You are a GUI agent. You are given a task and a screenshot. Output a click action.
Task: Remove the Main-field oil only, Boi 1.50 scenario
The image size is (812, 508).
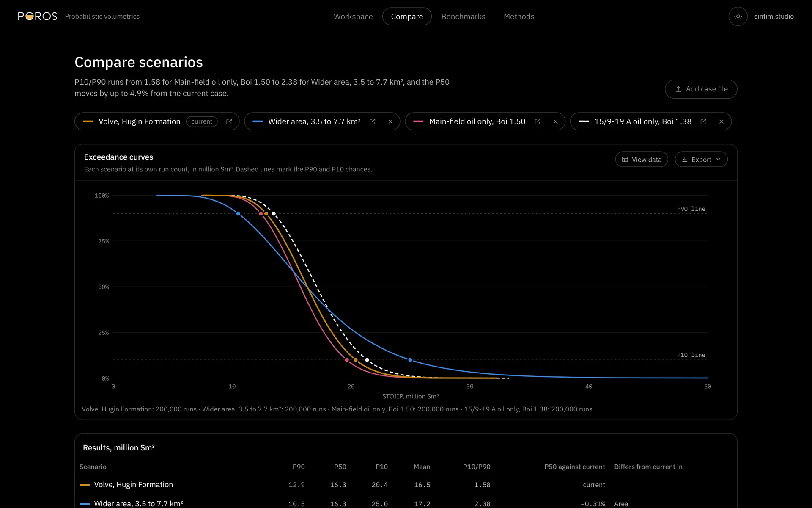[556, 121]
